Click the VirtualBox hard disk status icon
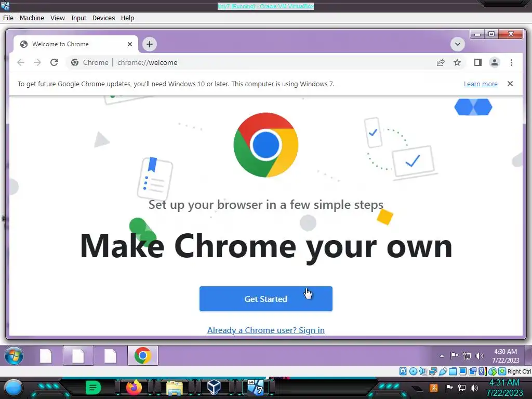The image size is (532, 399). coord(403,371)
